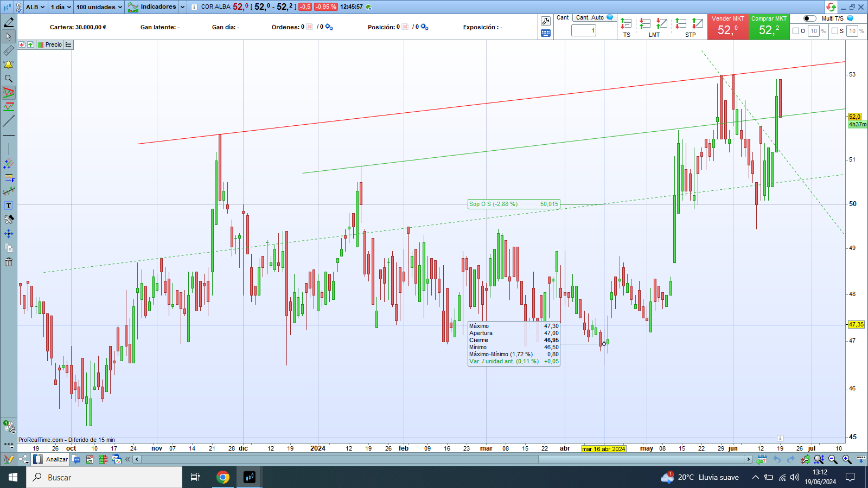Open the notification center icon

coord(850,477)
